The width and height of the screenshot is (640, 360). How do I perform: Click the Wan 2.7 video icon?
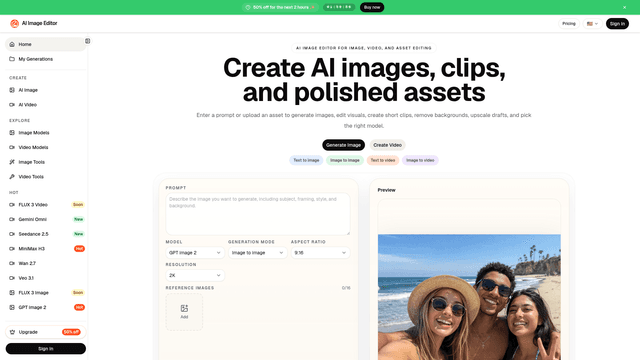tap(12, 263)
